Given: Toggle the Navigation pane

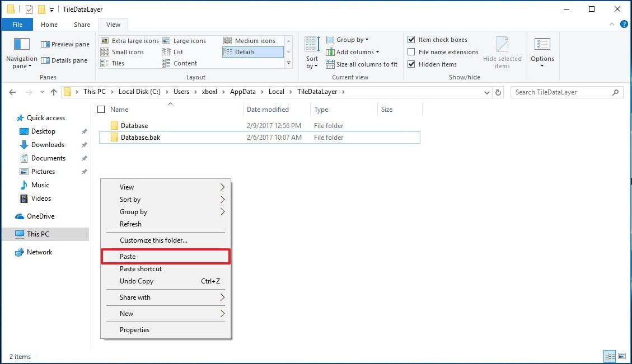Looking at the screenshot, I should [x=21, y=51].
